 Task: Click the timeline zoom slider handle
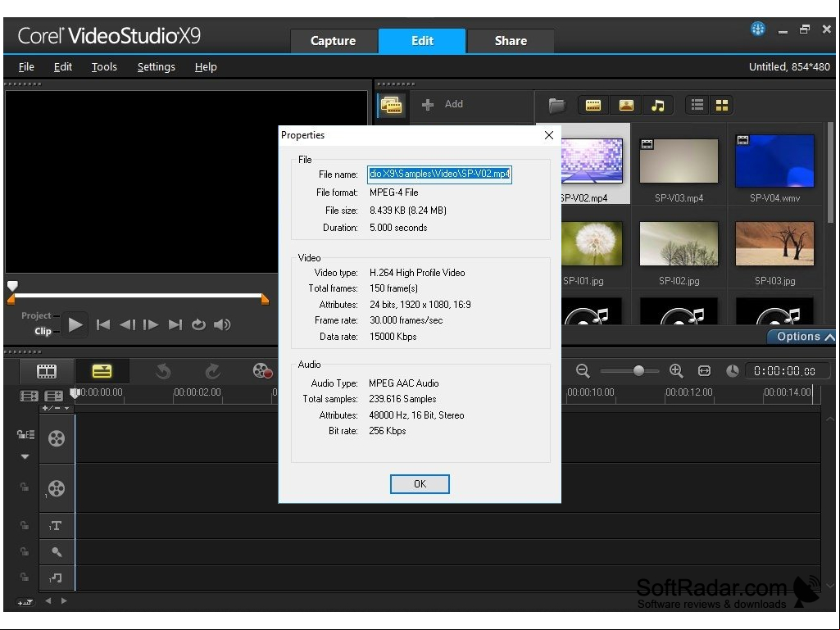pyautogui.click(x=638, y=371)
